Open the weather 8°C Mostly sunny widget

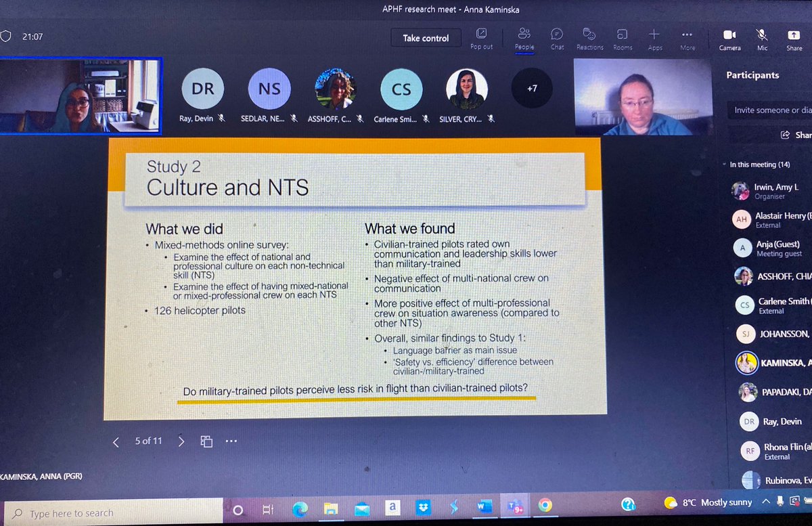(708, 502)
